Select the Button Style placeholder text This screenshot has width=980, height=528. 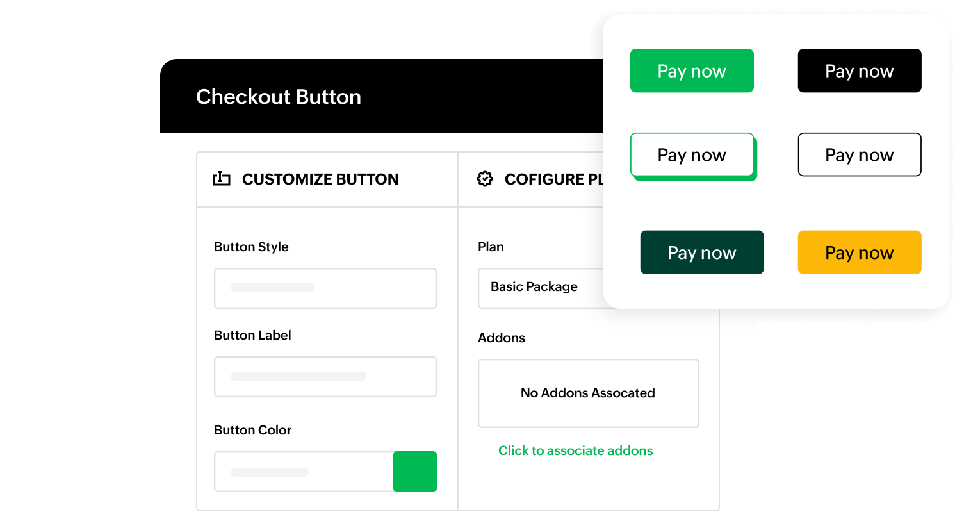click(272, 288)
